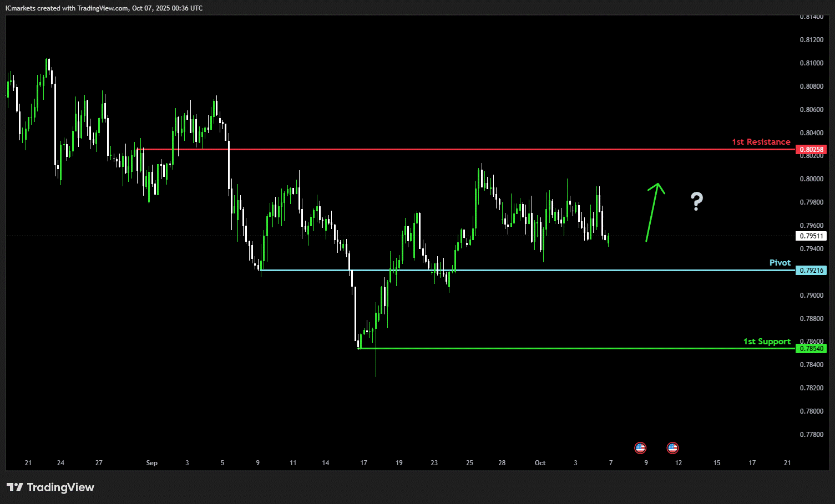The image size is (835, 504).
Task: Click the economic event flag icon near date 12
Action: pos(672,447)
